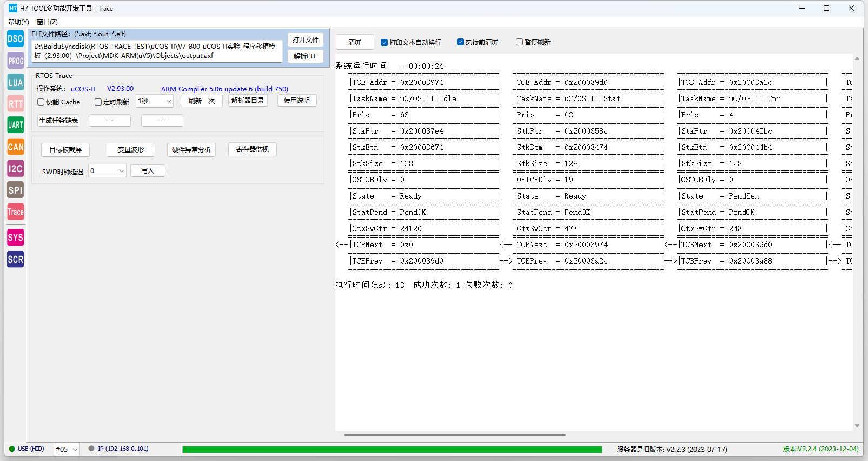Click 'TaskName = uC/OS-II Tmr' row

[731, 98]
